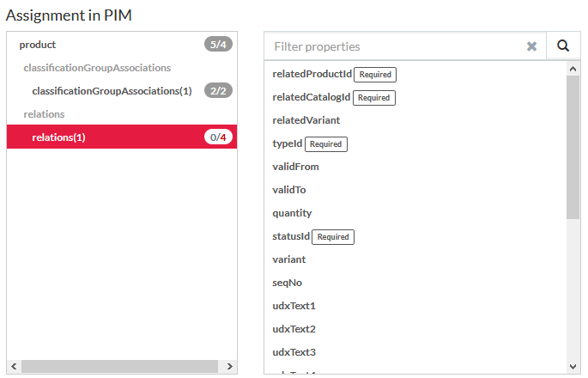Clear the filter with the X icon
Image resolution: width=588 pixels, height=378 pixels.
tap(531, 46)
